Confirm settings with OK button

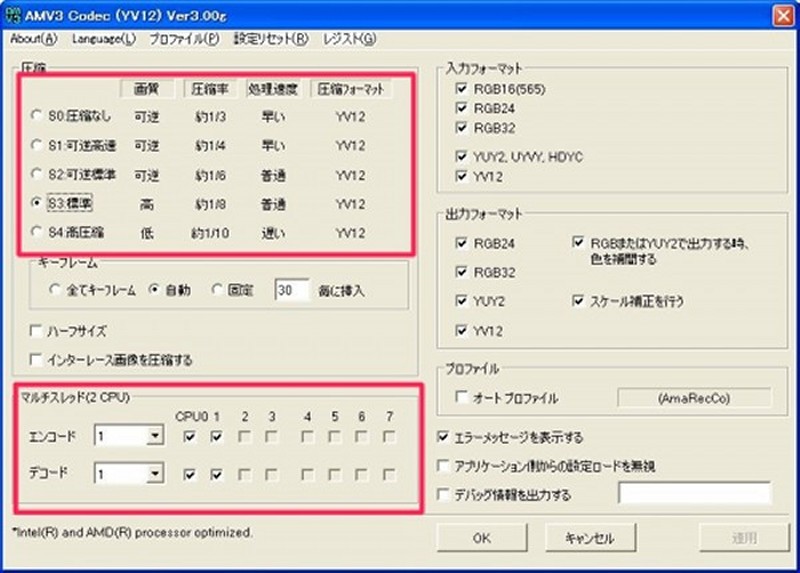[x=482, y=538]
